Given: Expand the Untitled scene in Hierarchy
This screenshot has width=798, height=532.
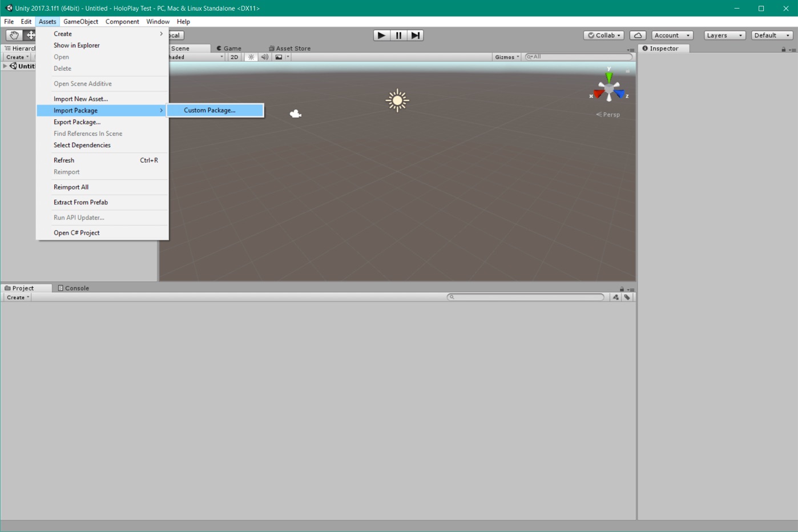Looking at the screenshot, I should 5,66.
